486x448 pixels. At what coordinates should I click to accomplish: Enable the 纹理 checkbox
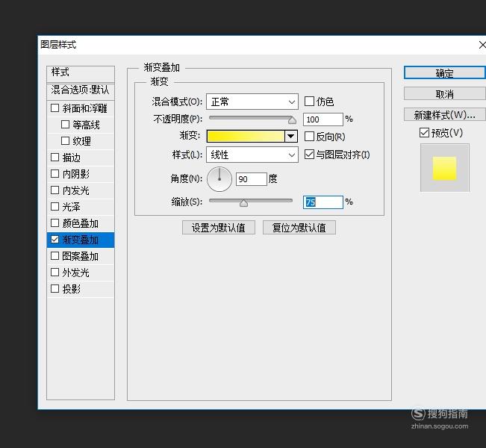[65, 141]
